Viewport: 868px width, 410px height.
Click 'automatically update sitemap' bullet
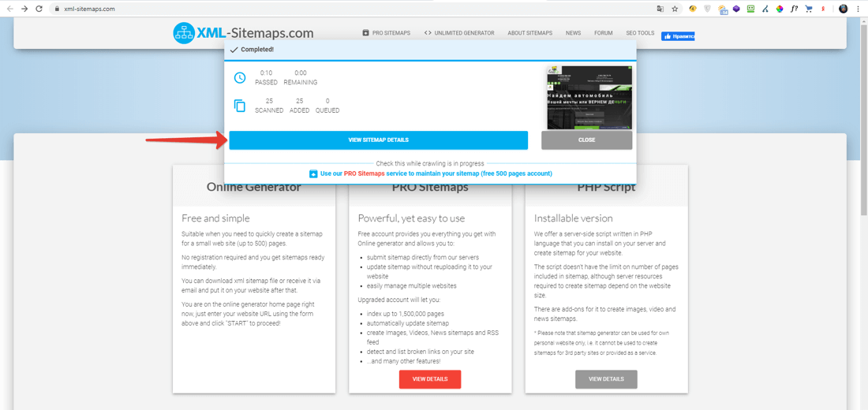(407, 323)
